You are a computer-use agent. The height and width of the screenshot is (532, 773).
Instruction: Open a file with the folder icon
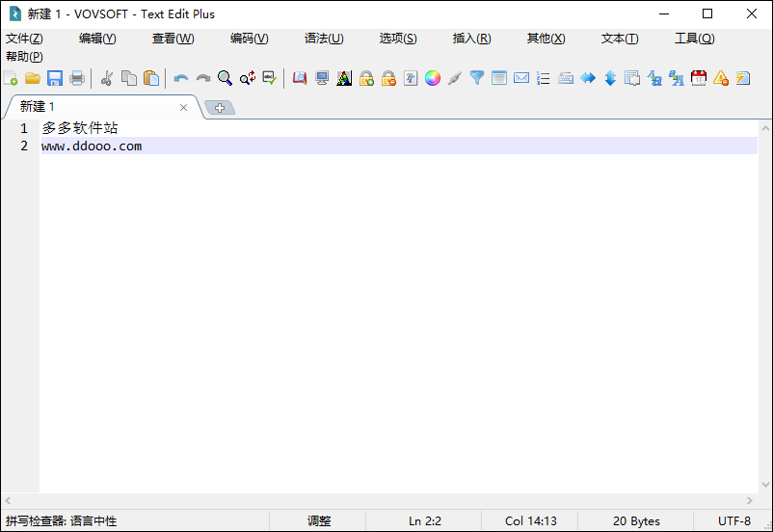tap(33, 78)
